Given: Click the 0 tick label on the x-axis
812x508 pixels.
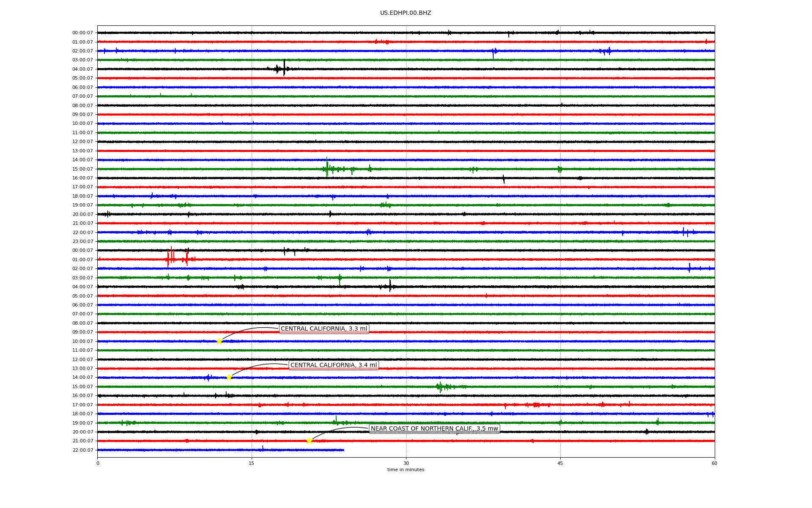Looking at the screenshot, I should coord(98,463).
